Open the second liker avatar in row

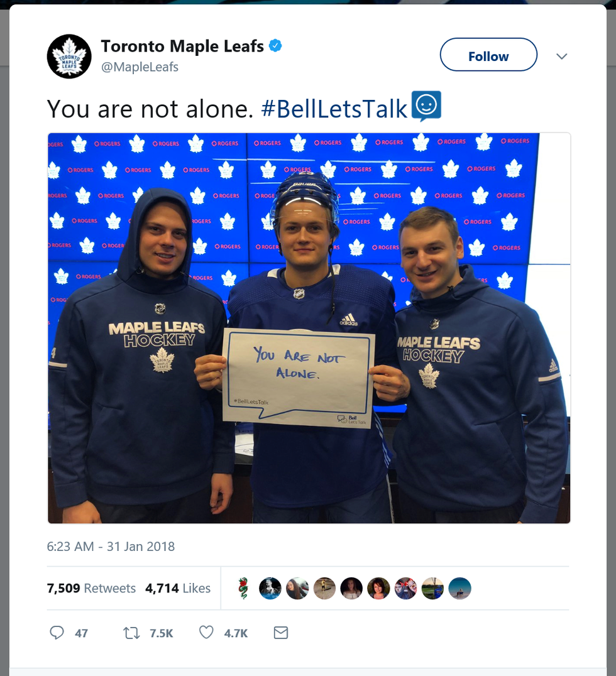click(x=270, y=588)
